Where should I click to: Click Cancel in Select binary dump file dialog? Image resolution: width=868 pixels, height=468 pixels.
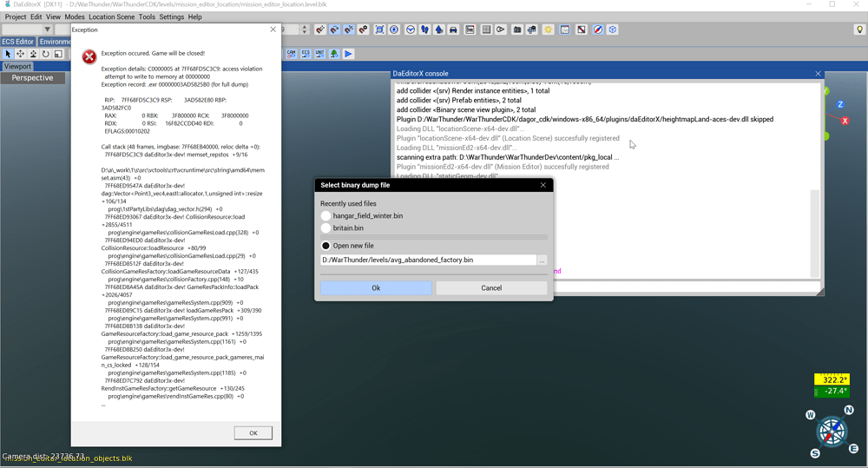[491, 288]
